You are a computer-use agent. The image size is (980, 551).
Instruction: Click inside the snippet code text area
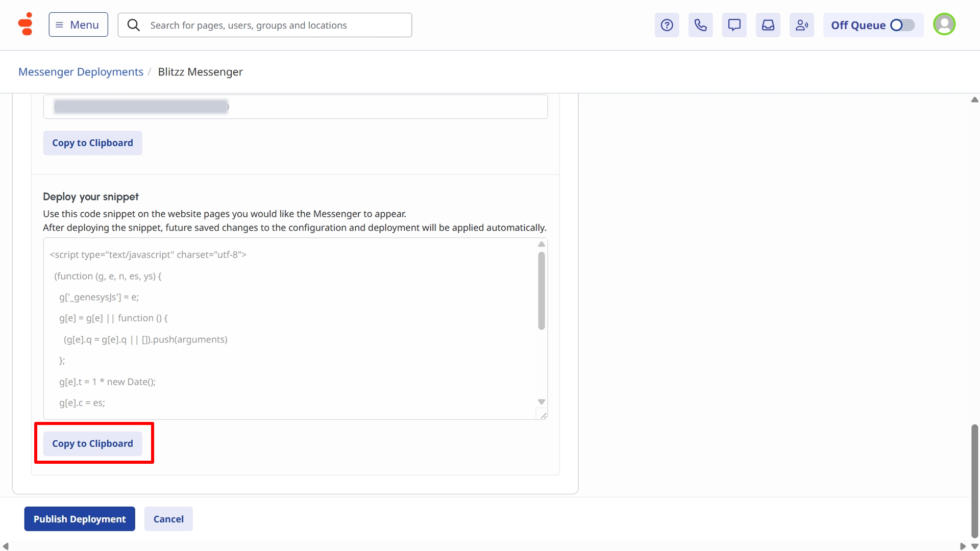tap(291, 329)
